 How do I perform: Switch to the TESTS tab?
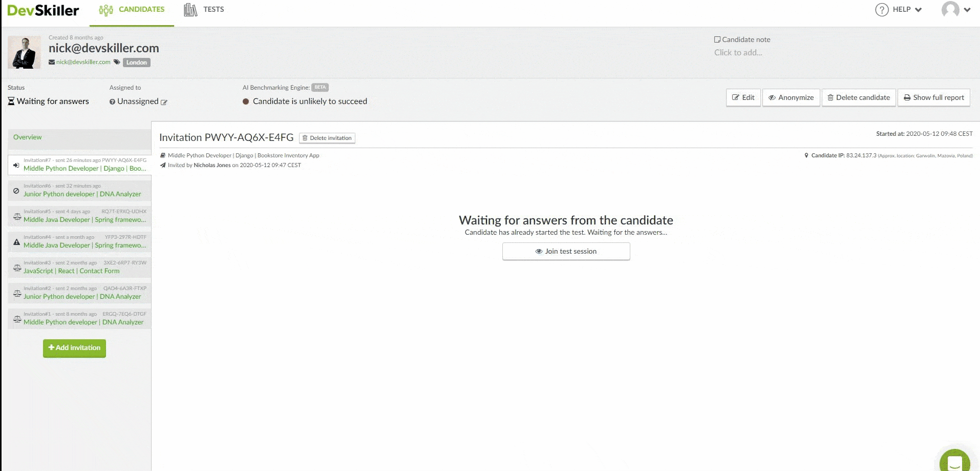click(x=204, y=10)
